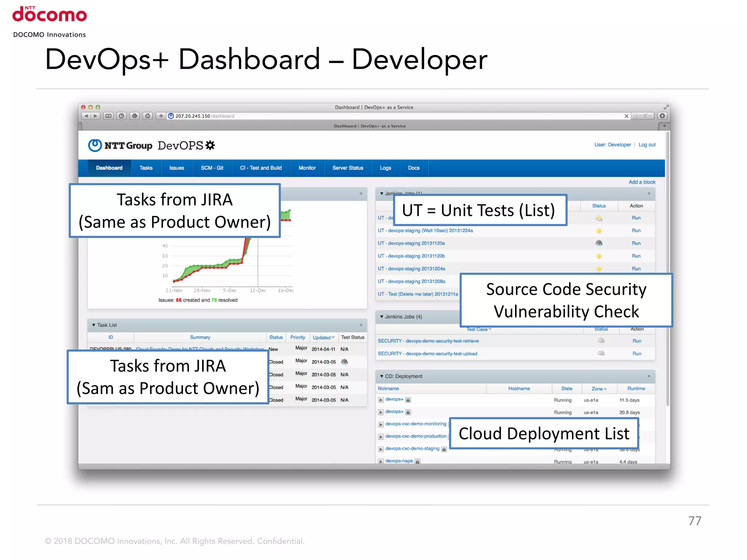
Task: Open the SCM - Git tab
Action: pos(212,168)
